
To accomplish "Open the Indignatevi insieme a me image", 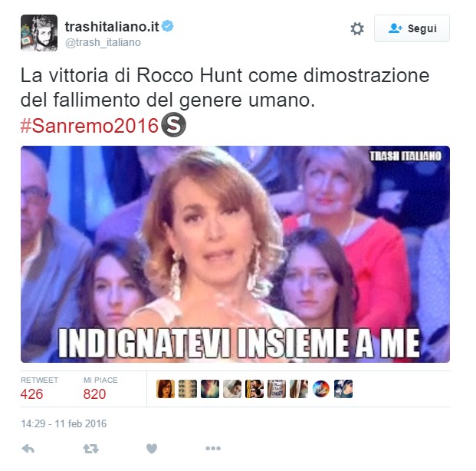I will pyautogui.click(x=235, y=254).
